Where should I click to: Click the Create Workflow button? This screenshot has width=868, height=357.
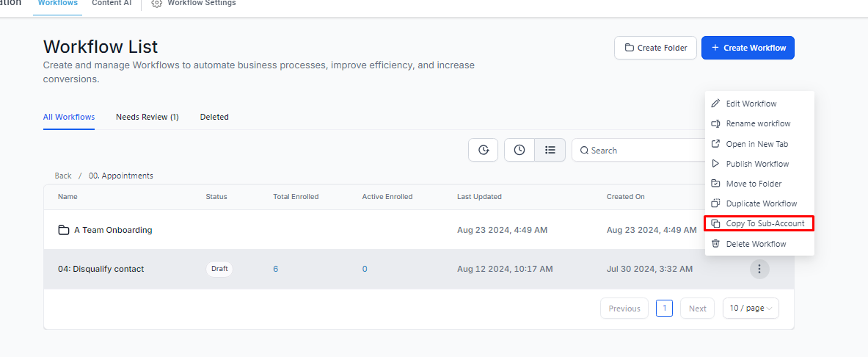(748, 48)
